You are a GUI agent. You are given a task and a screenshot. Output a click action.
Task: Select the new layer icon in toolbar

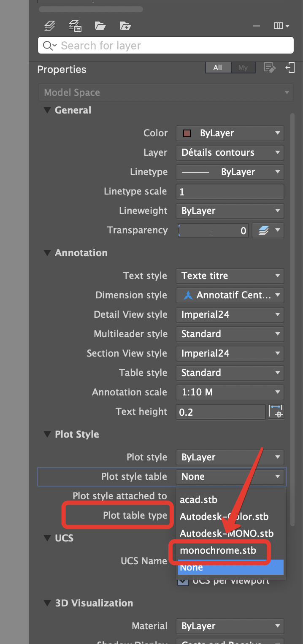click(x=49, y=26)
